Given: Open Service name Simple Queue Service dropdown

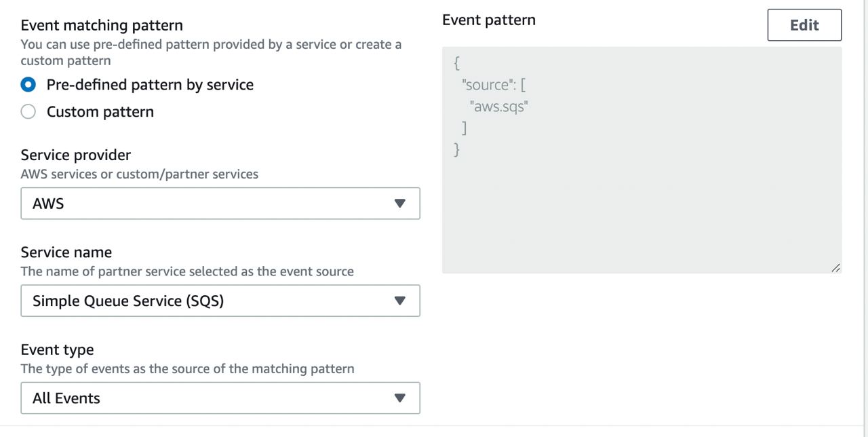Looking at the screenshot, I should [x=220, y=301].
